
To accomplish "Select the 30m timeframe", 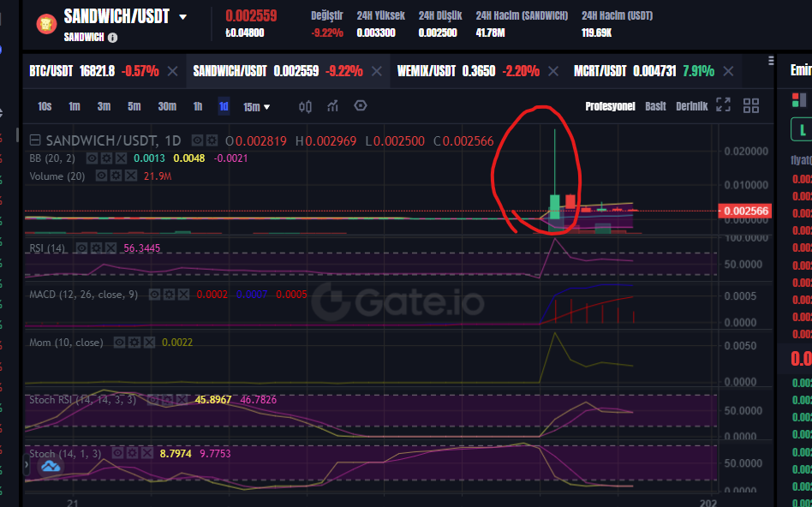I will coord(167,106).
